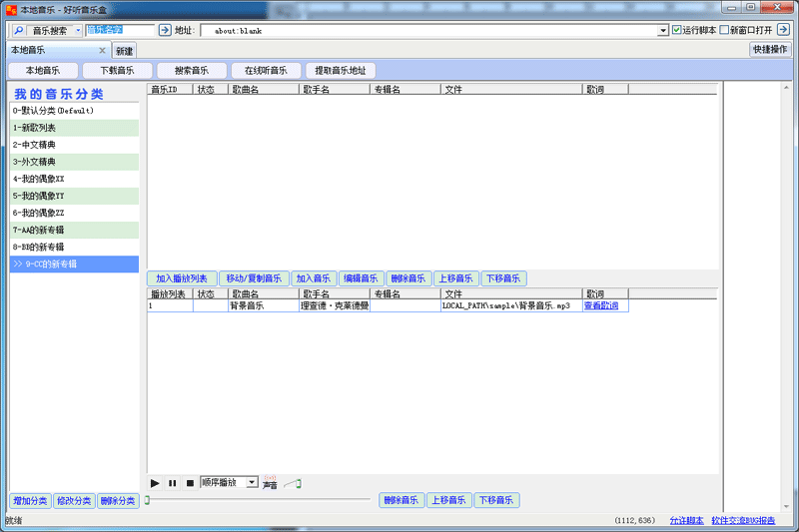Click the 加入音乐 button
The height and width of the screenshot is (532, 799).
[314, 278]
